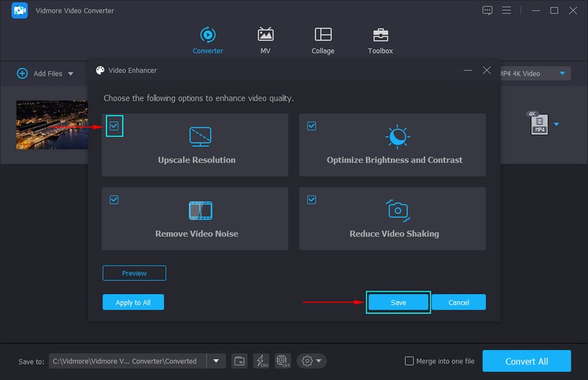Screen dimensions: 588x380
Task: Click the Optimize Brightness and Contrast sun icon
Action: 397,137
